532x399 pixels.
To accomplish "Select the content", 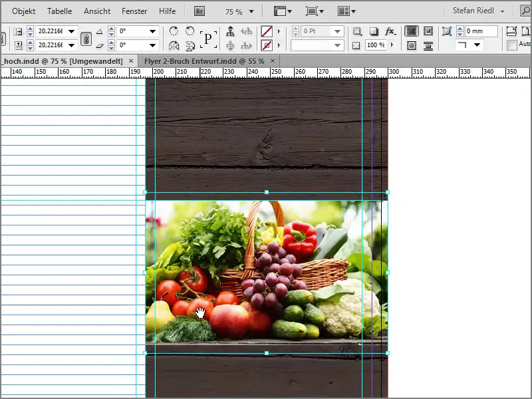I will pyautogui.click(x=230, y=45).
